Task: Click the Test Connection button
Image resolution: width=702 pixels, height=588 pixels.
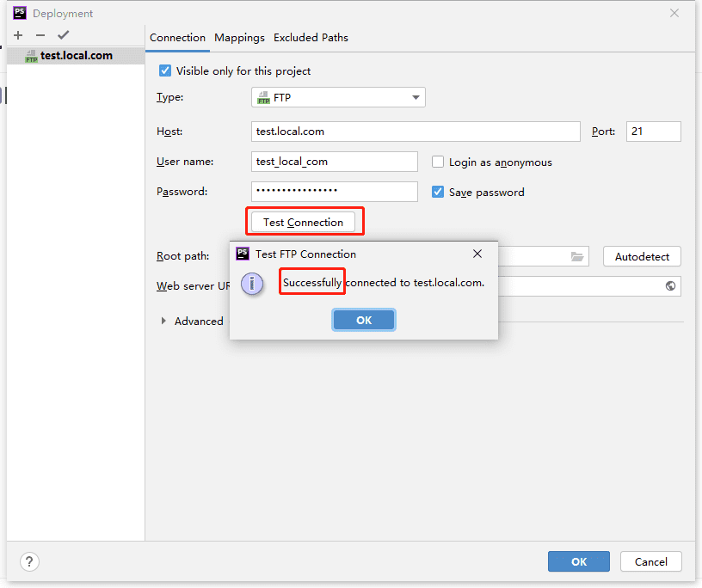Action: pyautogui.click(x=303, y=223)
